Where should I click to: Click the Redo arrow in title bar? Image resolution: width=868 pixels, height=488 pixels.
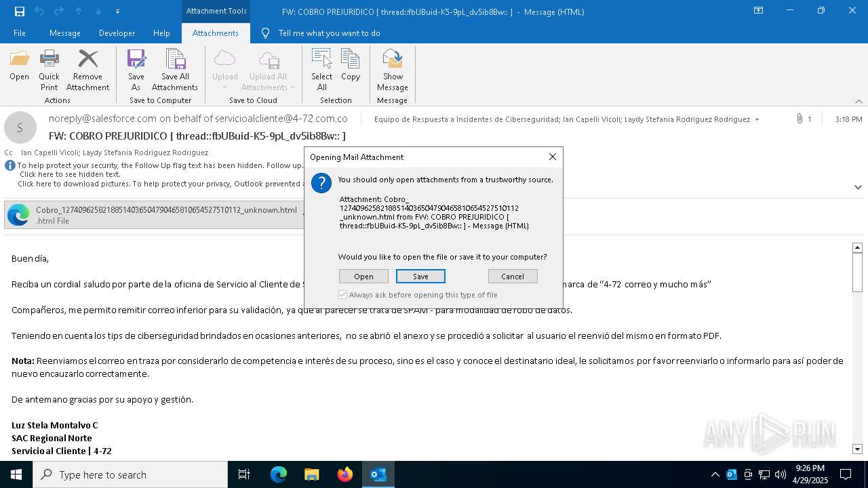tap(59, 12)
